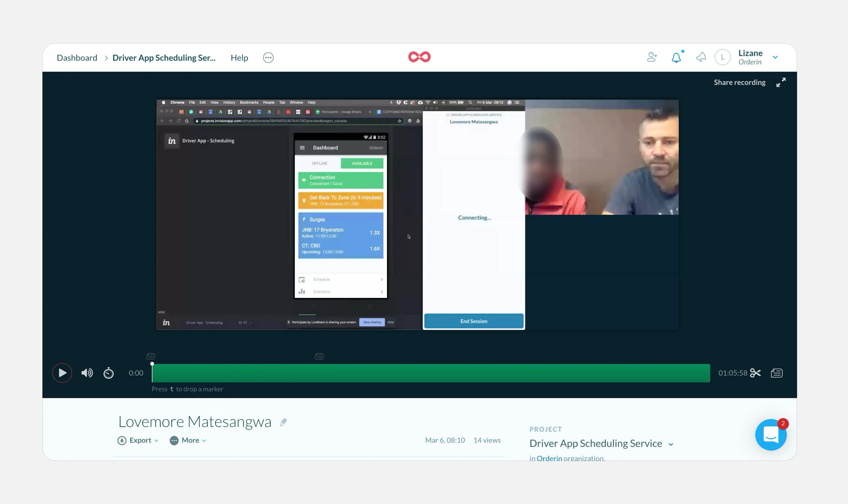Open playback speed stopwatch control
Image resolution: width=848 pixels, height=504 pixels.
coord(109,373)
